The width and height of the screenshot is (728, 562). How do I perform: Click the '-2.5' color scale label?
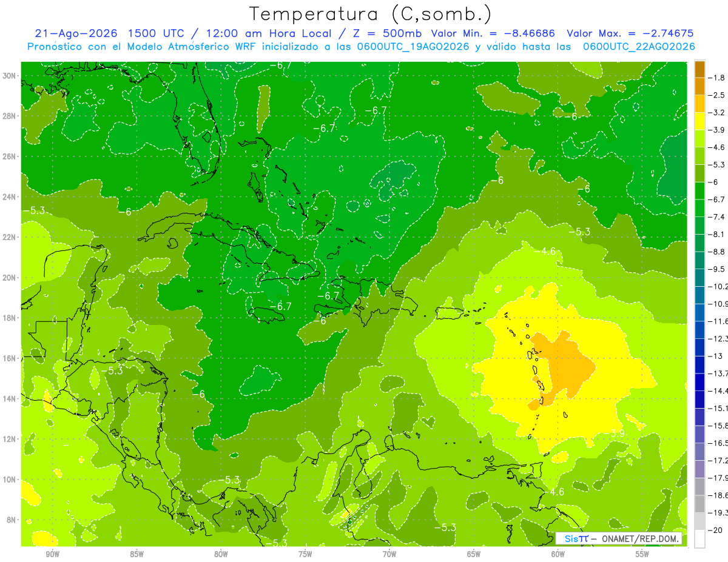click(x=717, y=95)
